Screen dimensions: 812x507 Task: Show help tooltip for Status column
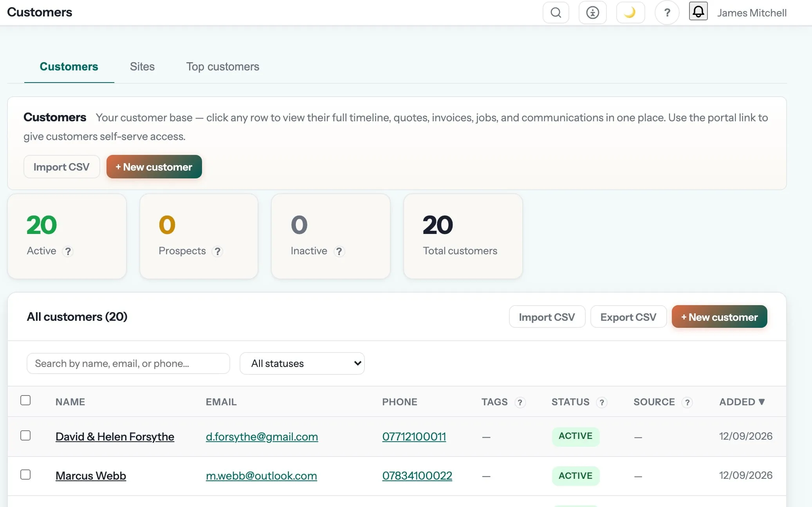(x=602, y=402)
